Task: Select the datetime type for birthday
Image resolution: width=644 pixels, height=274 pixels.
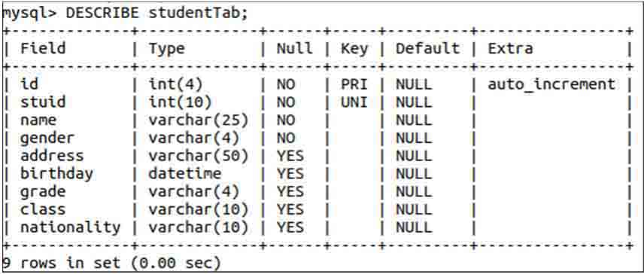Action: (185, 174)
